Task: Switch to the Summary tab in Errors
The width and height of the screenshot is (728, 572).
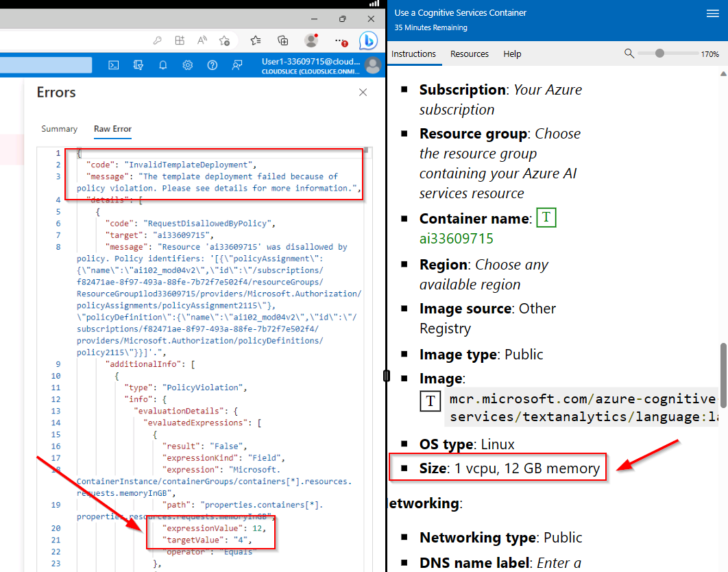Action: click(x=59, y=129)
